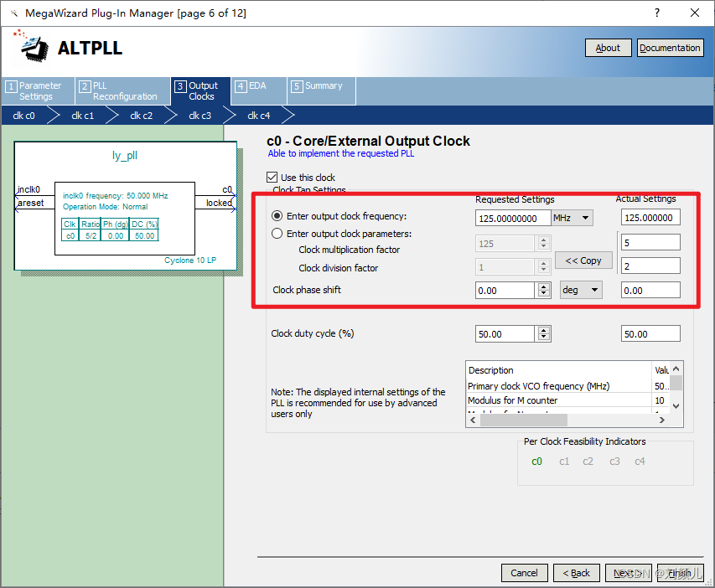Go to the clk c1 sub-page
Viewport: 715px width, 588px height.
[82, 116]
